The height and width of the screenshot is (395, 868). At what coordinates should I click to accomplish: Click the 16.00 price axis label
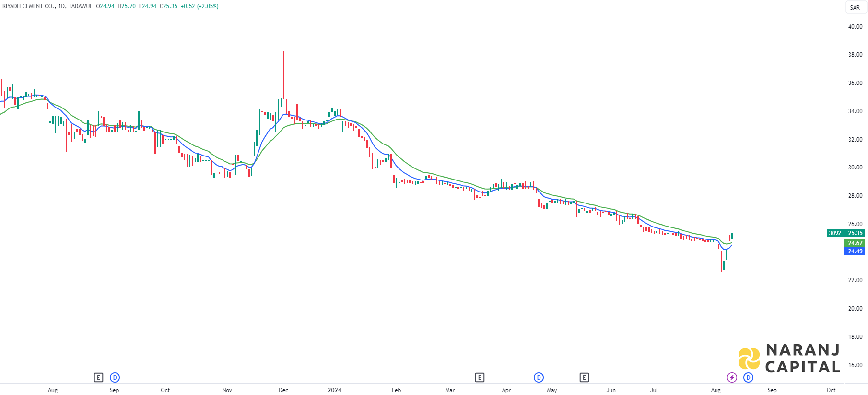[855, 365]
